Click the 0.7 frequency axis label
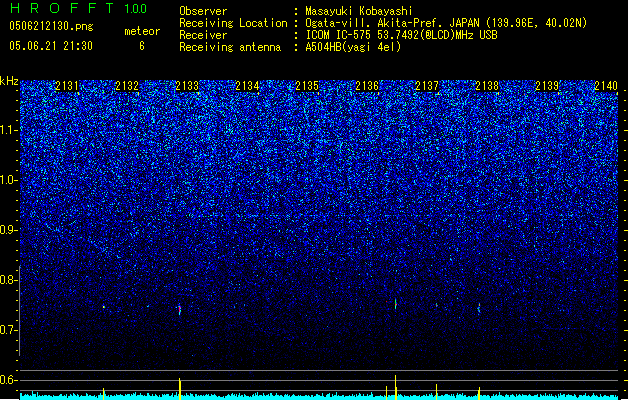This screenshot has width=629, height=400. (9, 330)
